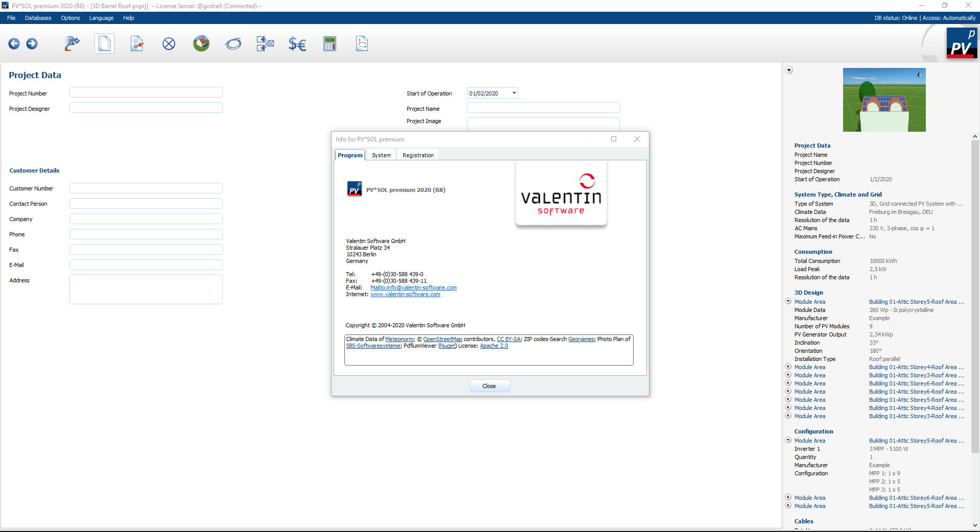Open the SBS-Softwaresysteme link

pos(374,346)
